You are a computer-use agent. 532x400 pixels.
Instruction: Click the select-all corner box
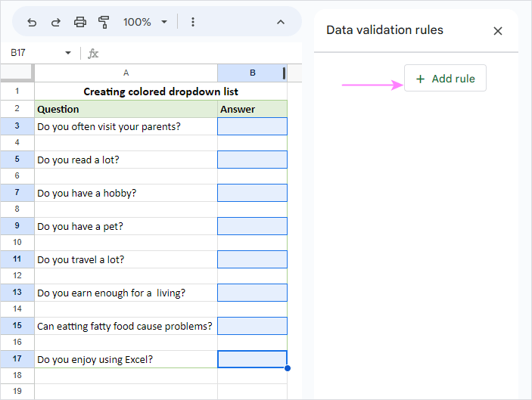pos(17,73)
